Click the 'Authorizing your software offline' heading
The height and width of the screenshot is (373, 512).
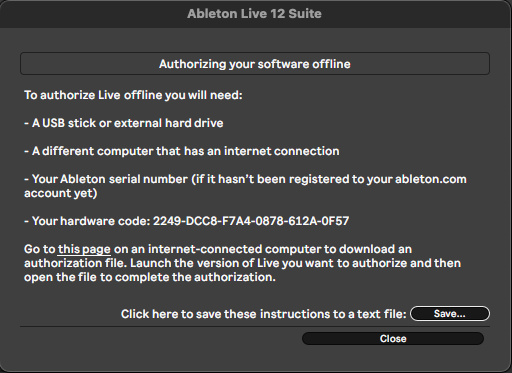point(255,64)
